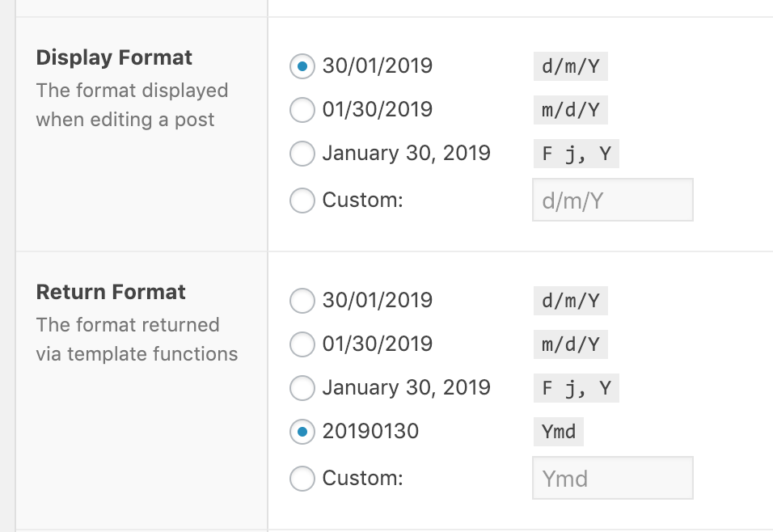Click the Ymd code label beside 20190130
Image resolution: width=773 pixels, height=532 pixels.
tap(558, 432)
